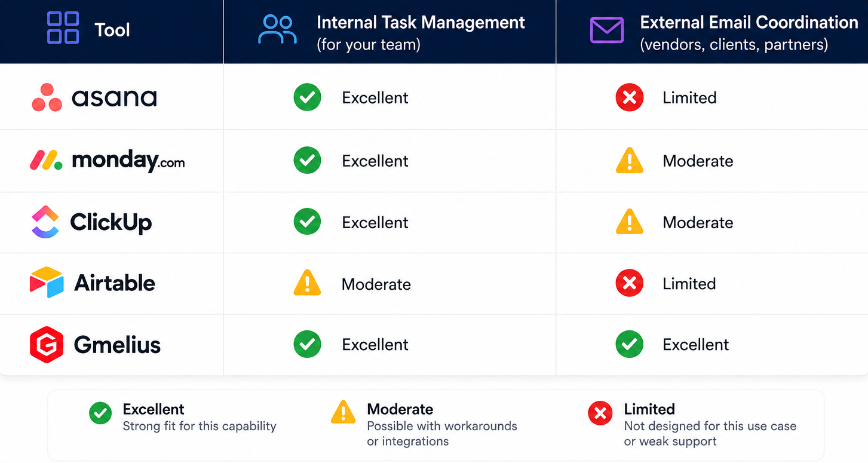Select the asana three-dot logo icon
This screenshot has width=868, height=463.
[47, 97]
